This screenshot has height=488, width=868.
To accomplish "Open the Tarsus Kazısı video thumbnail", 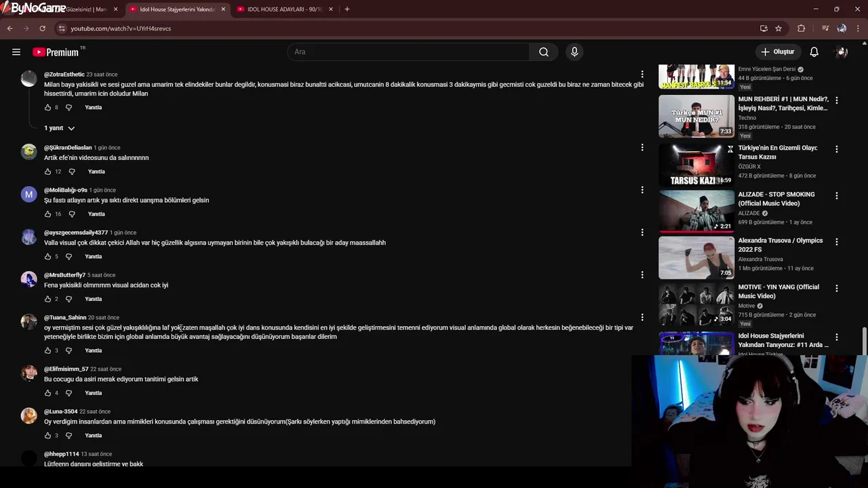I will pyautogui.click(x=696, y=165).
